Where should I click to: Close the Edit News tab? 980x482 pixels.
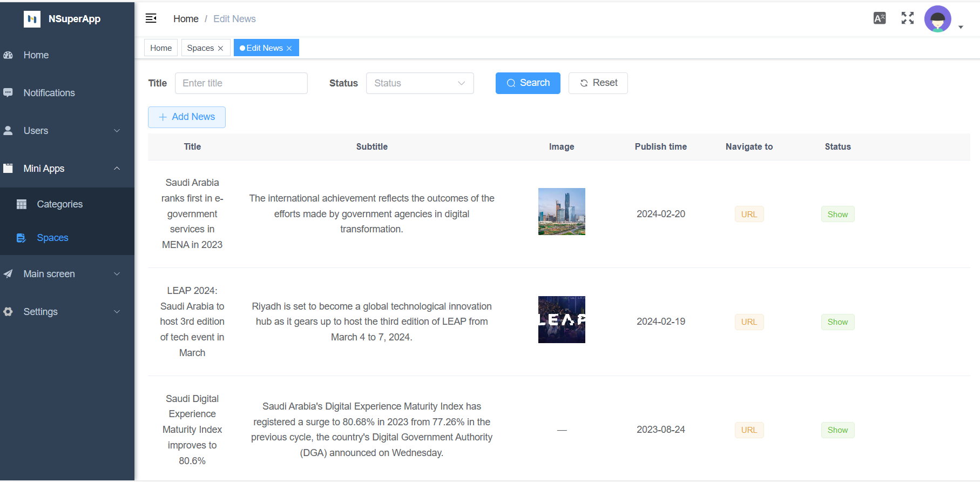click(289, 49)
